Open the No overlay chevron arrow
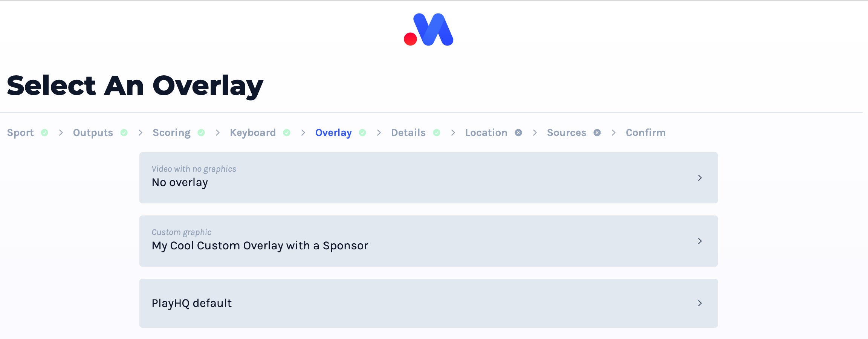Screen dimensions: 868x339 point(700,178)
